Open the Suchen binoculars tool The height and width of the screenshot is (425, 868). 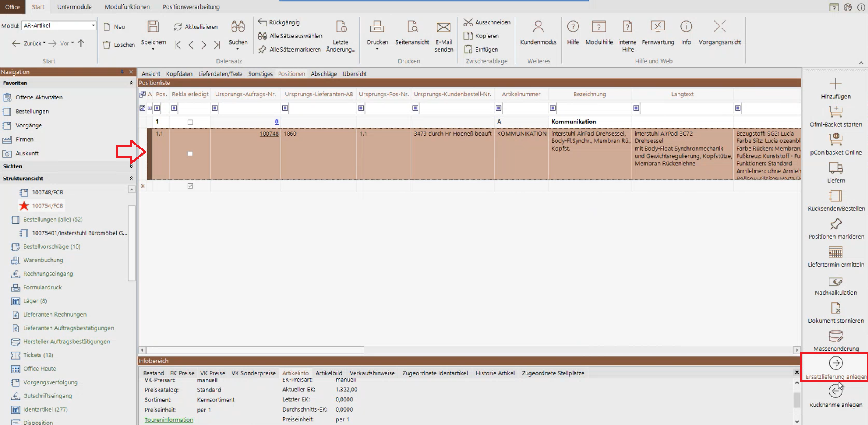coord(238,27)
